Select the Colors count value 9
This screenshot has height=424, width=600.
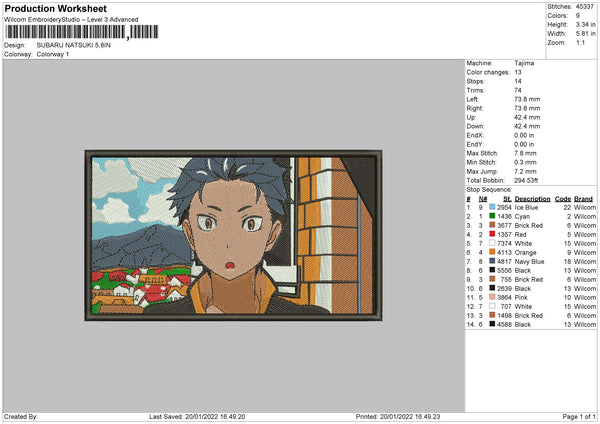click(x=578, y=16)
